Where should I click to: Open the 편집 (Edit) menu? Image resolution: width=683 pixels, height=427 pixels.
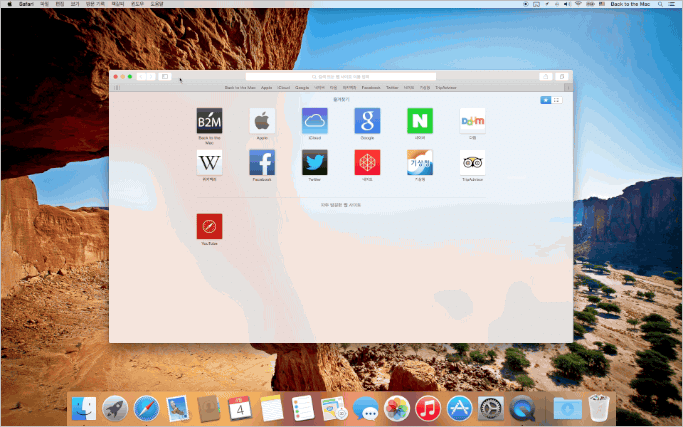60,4
